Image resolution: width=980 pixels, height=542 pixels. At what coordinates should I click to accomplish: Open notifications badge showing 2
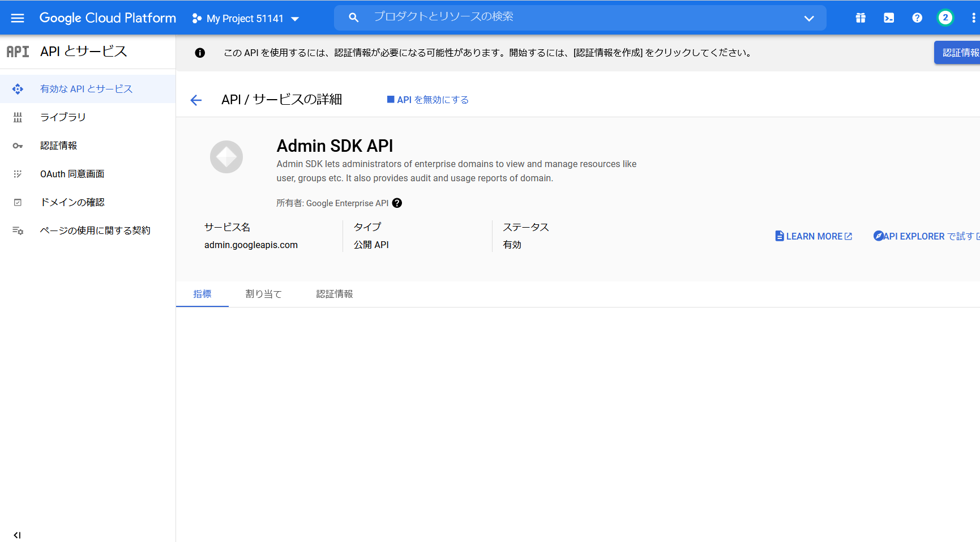pos(945,18)
